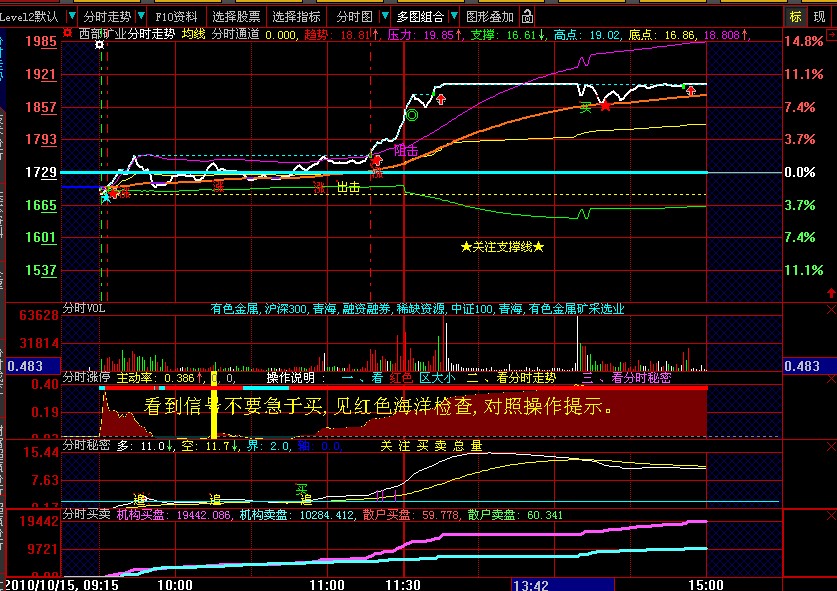837x591 pixels.
Task: Click the 1729 baseline price label
Action: [41, 172]
